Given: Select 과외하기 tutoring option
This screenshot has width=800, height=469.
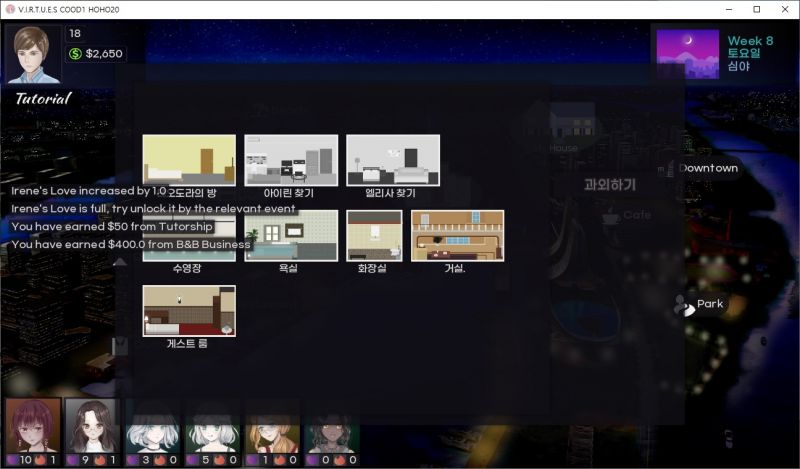Looking at the screenshot, I should pos(610,184).
